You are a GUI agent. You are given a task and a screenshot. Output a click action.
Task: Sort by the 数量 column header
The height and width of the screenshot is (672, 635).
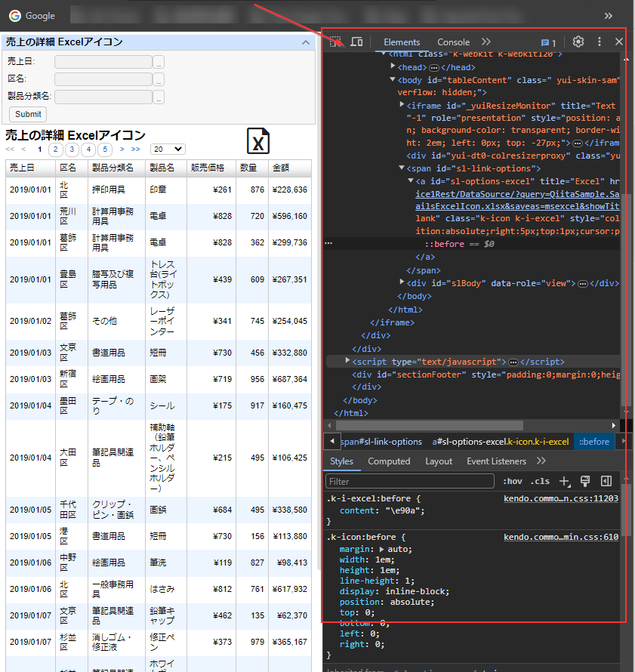252,168
